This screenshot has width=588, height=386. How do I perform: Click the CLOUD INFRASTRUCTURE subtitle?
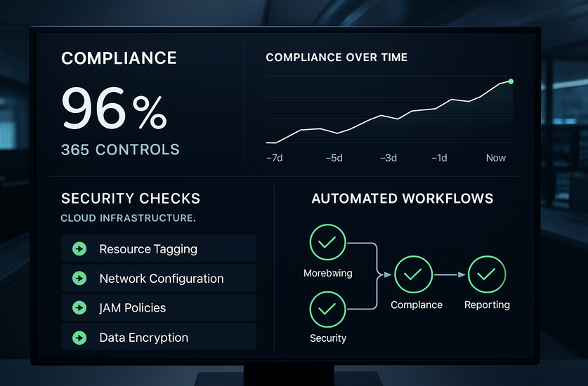(x=129, y=218)
